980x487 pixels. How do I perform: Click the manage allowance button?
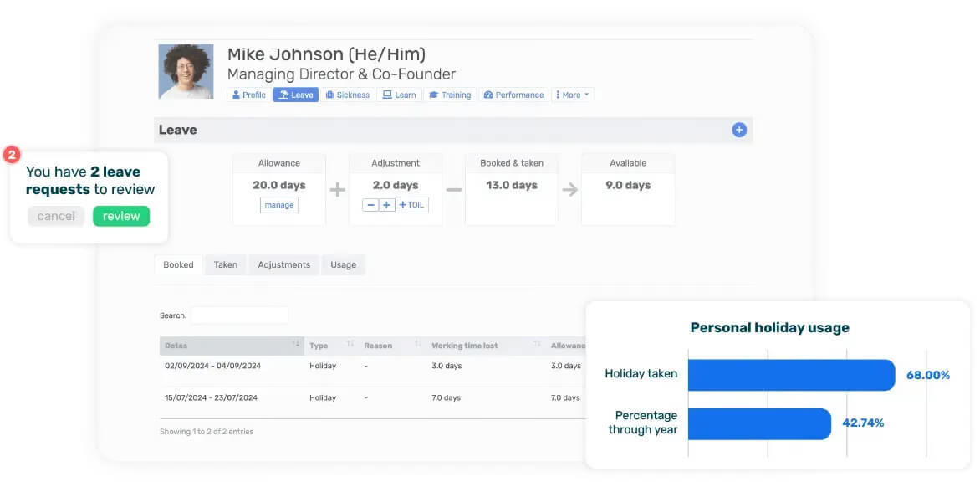tap(278, 205)
